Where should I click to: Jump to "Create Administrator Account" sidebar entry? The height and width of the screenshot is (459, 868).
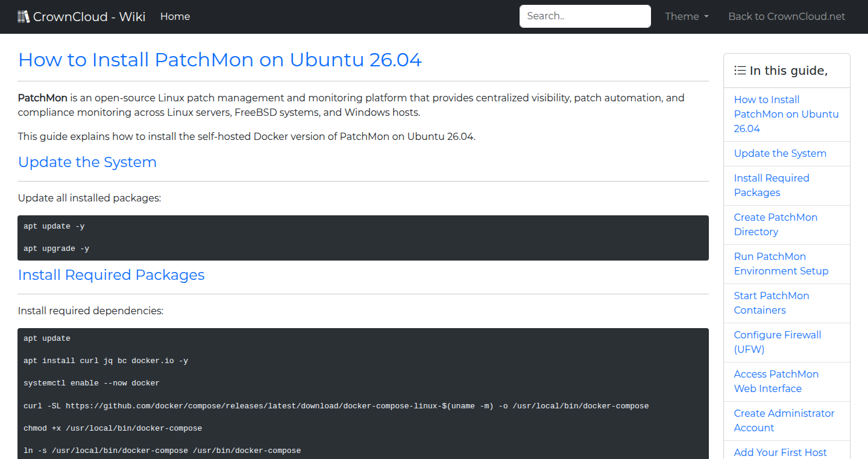click(784, 420)
